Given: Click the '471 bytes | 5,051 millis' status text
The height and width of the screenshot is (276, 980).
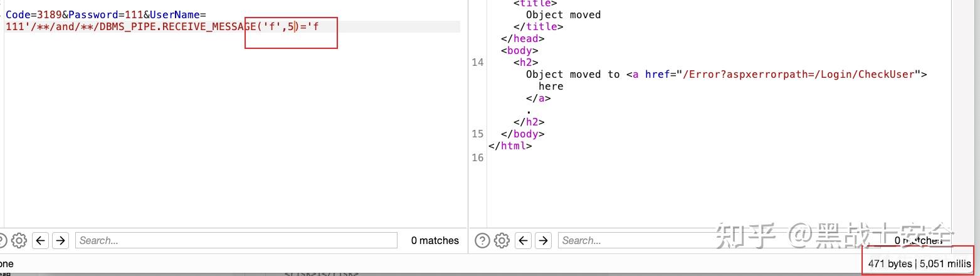Looking at the screenshot, I should pos(920,264).
